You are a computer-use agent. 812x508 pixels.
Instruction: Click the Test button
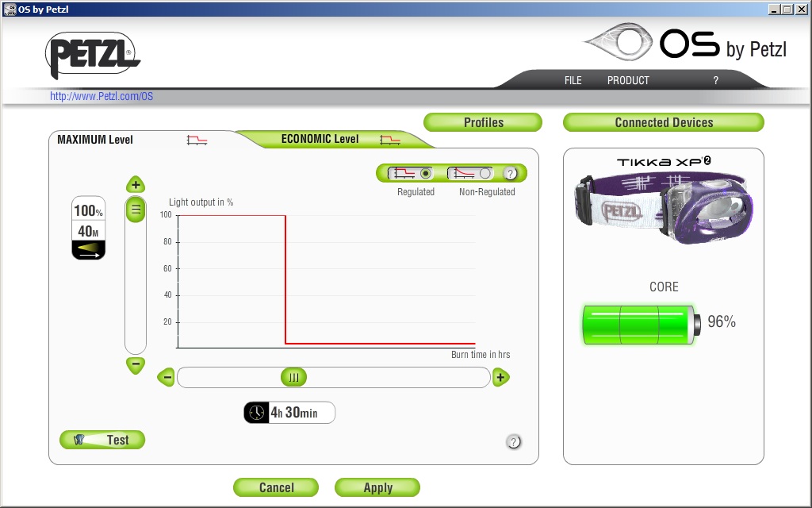point(102,440)
